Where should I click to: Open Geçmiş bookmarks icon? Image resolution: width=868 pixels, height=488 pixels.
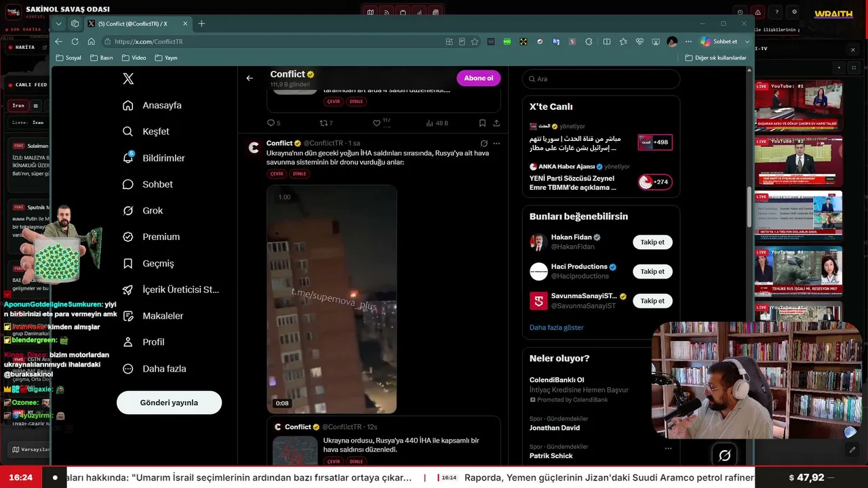click(128, 264)
